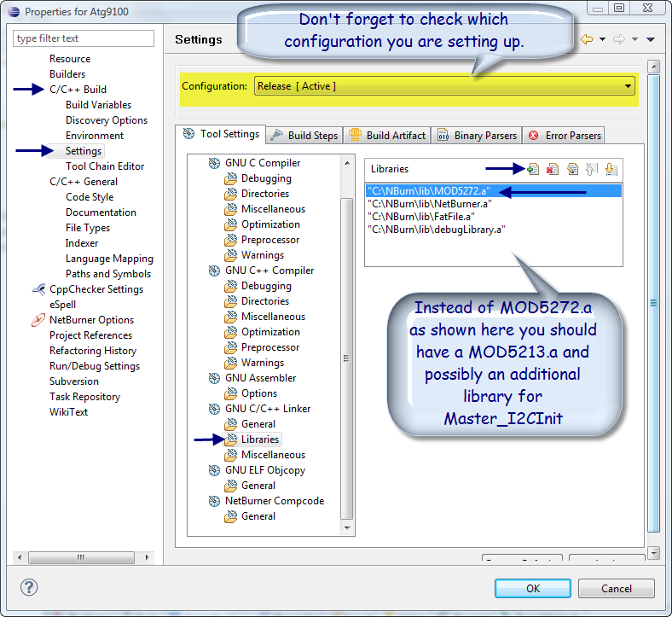Click the Tool Settings tab icon
Viewport: 672px width, 617px height.
tap(188, 134)
